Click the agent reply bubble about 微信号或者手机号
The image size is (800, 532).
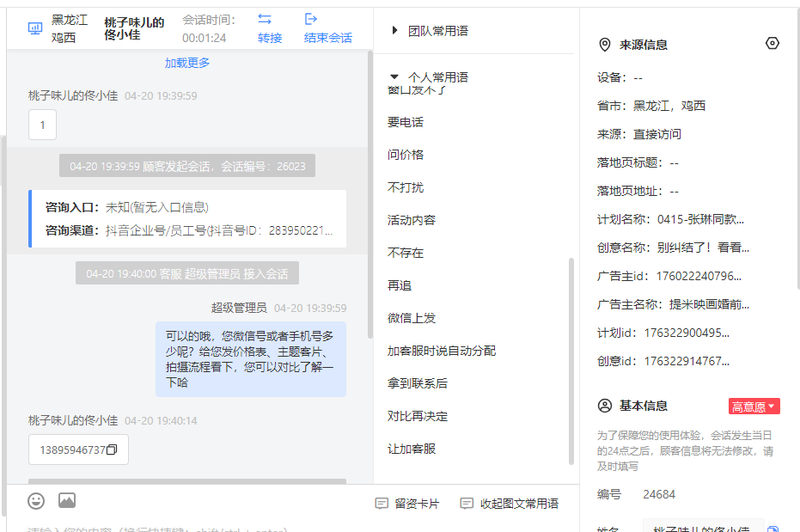pyautogui.click(x=251, y=359)
